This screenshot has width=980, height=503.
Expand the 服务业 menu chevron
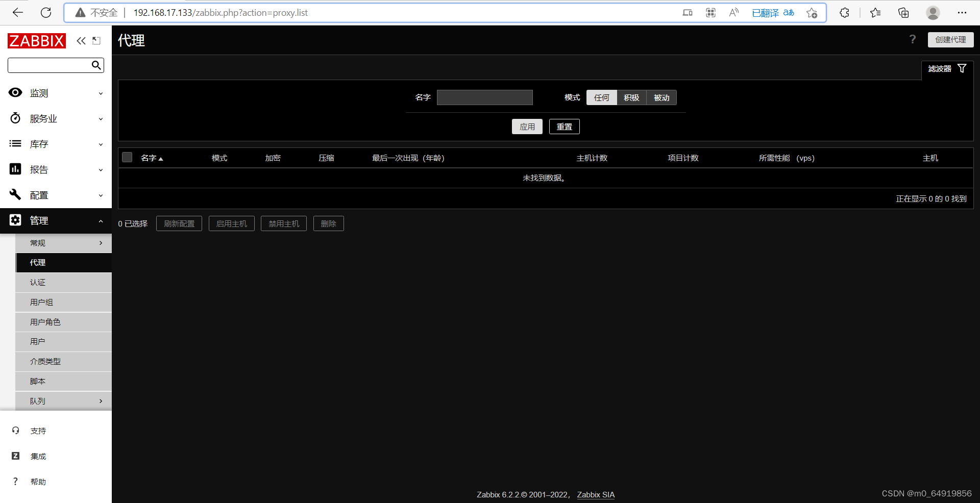point(101,119)
